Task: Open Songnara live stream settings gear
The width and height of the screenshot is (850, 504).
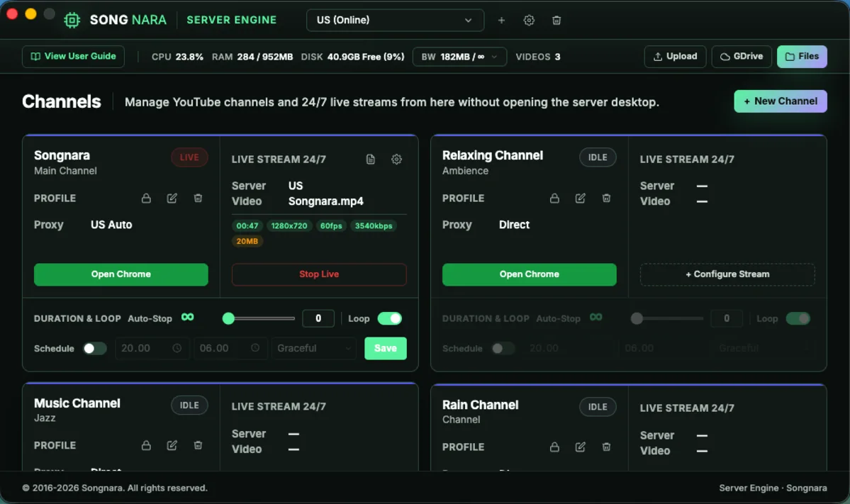Action: click(x=397, y=159)
